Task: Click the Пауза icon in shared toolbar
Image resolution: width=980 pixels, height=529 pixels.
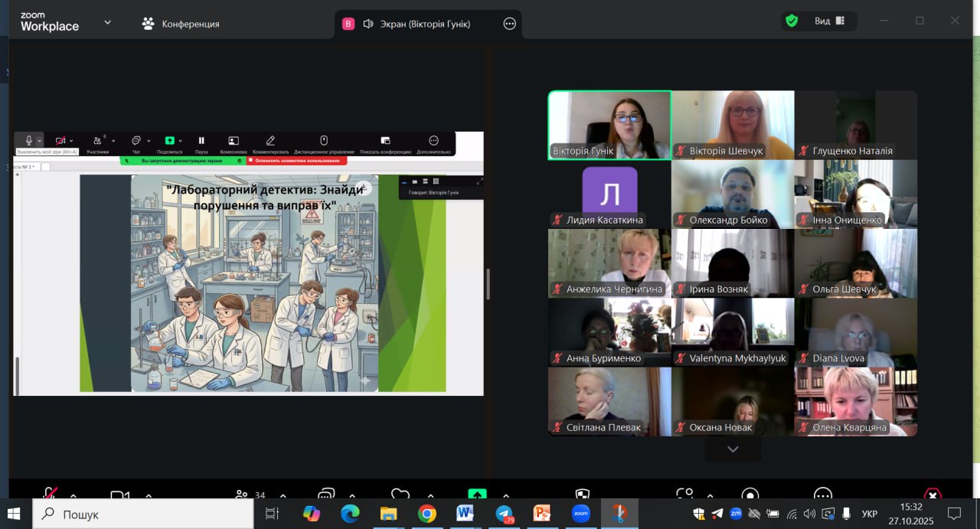Action: (x=201, y=141)
